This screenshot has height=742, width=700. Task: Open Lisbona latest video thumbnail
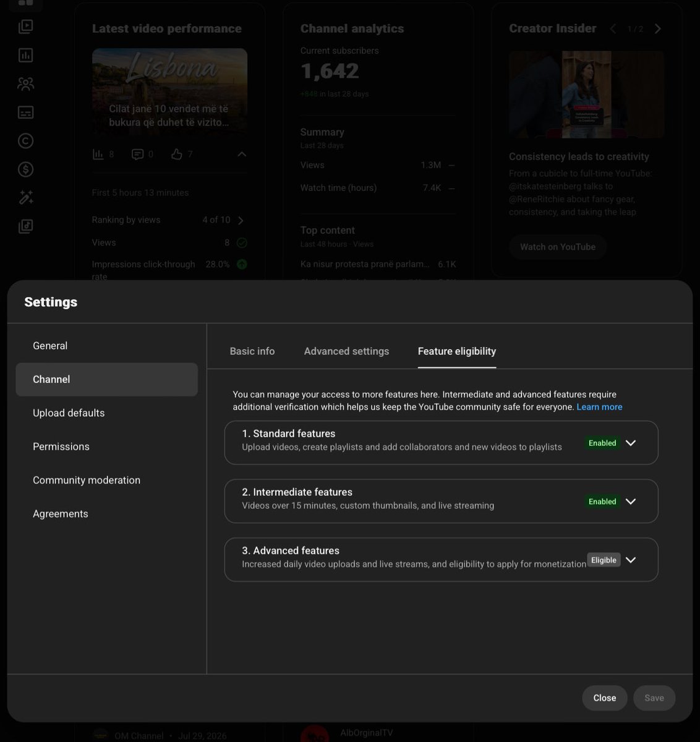pyautogui.click(x=169, y=92)
